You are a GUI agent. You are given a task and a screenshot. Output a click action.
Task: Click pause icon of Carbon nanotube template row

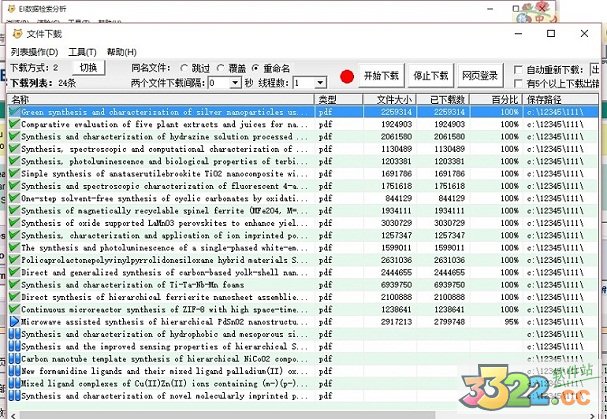coord(14,359)
